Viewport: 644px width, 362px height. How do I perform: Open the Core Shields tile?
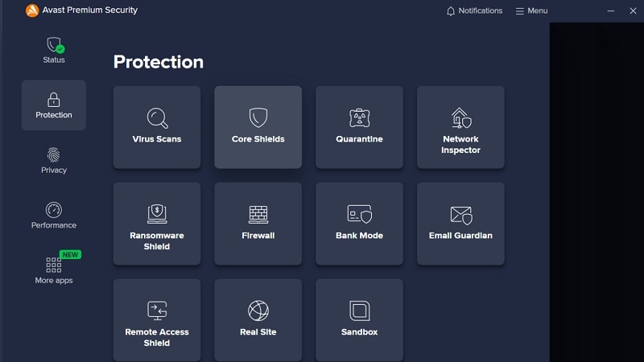[x=258, y=127]
